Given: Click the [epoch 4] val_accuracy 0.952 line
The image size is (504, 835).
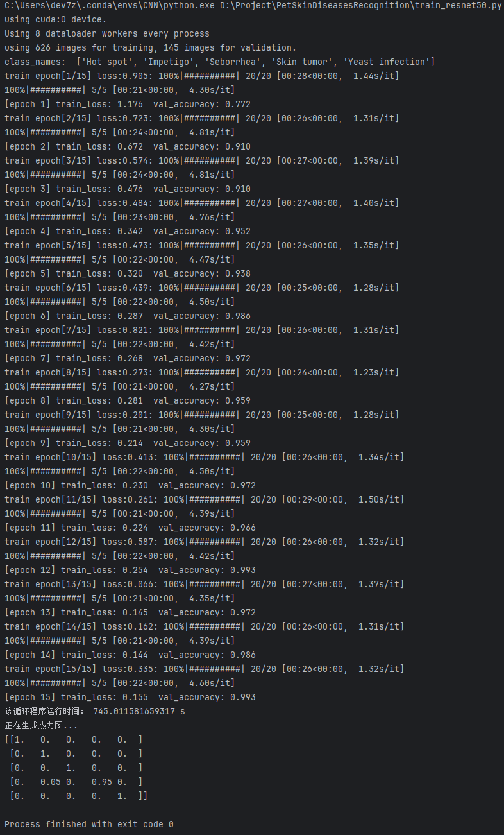Looking at the screenshot, I should point(127,231).
